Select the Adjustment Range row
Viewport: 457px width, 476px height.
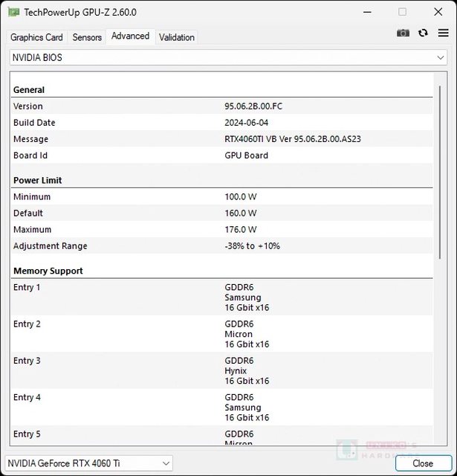click(x=221, y=246)
